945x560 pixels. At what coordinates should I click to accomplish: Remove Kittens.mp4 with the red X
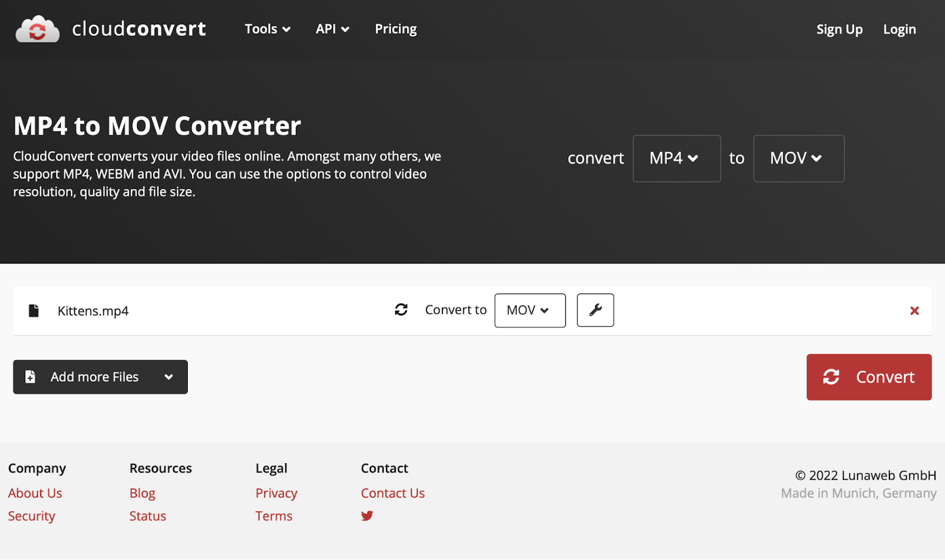tap(914, 311)
